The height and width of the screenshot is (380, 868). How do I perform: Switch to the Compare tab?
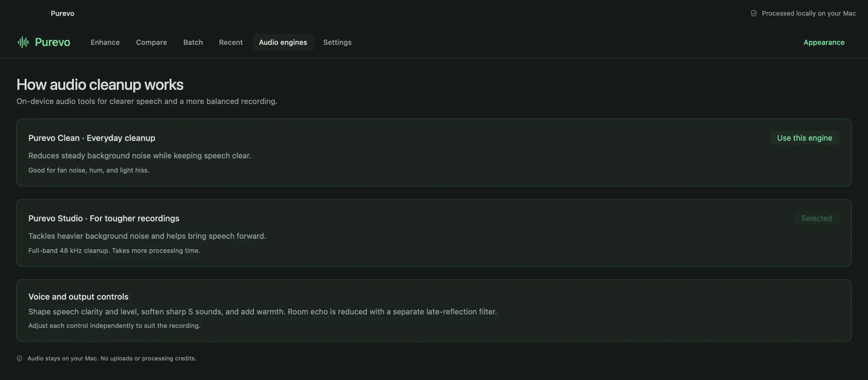click(151, 42)
